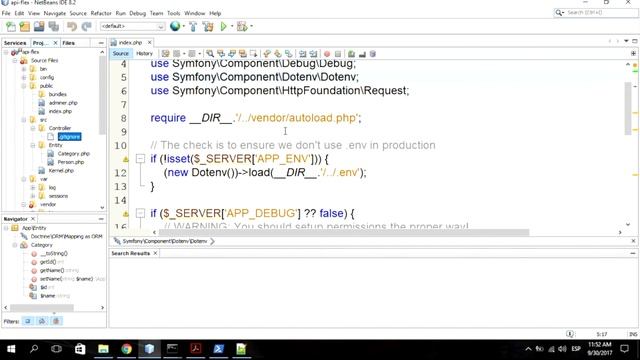This screenshot has height=360, width=640.
Task: Select the index.php editor tab
Action: 130,42
